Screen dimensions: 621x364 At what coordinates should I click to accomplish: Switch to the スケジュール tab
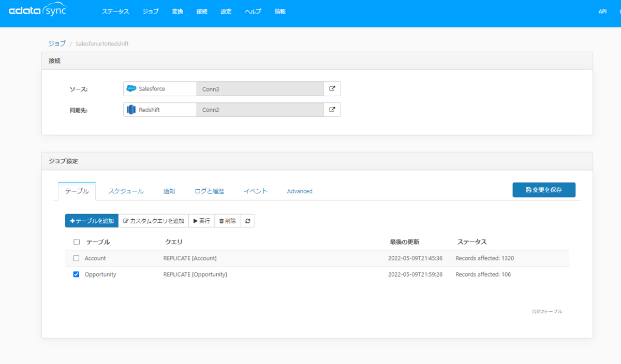pyautogui.click(x=126, y=191)
